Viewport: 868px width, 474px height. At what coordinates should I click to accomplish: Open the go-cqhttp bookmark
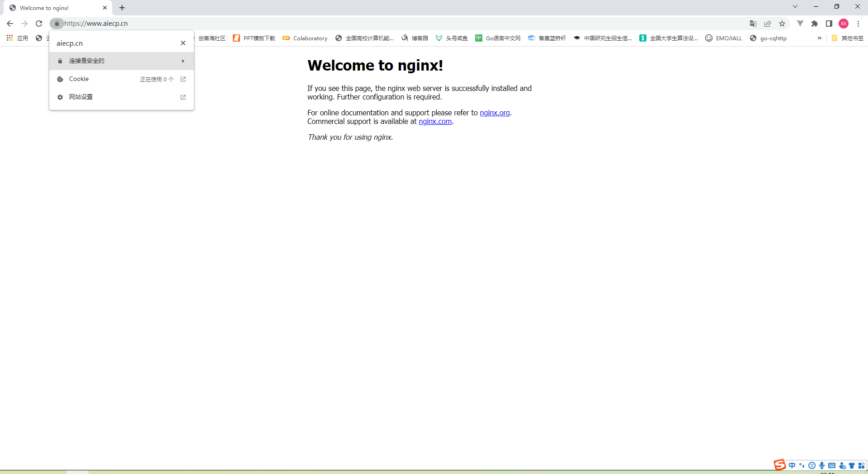[769, 38]
